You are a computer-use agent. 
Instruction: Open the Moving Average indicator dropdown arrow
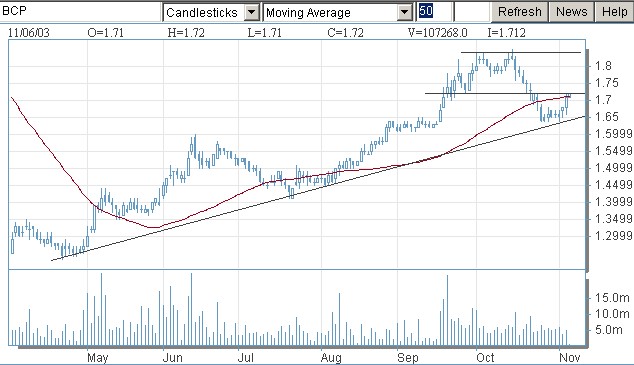coord(404,12)
